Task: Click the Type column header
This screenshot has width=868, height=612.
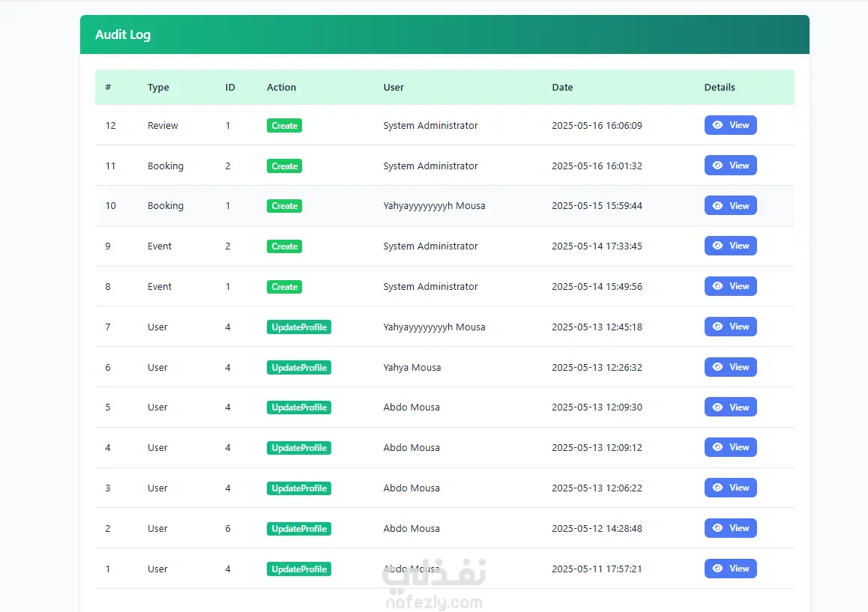Action: [x=158, y=88]
